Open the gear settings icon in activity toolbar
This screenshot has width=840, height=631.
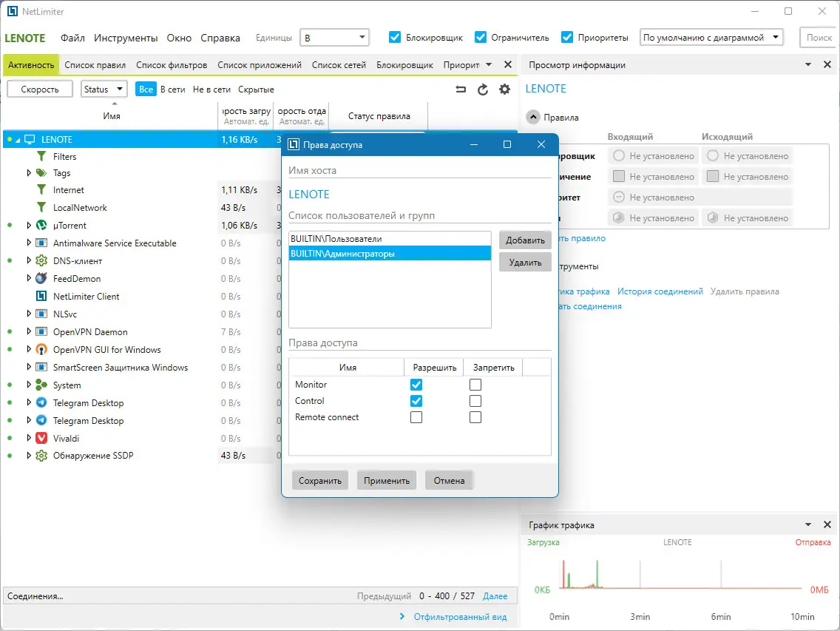point(504,90)
